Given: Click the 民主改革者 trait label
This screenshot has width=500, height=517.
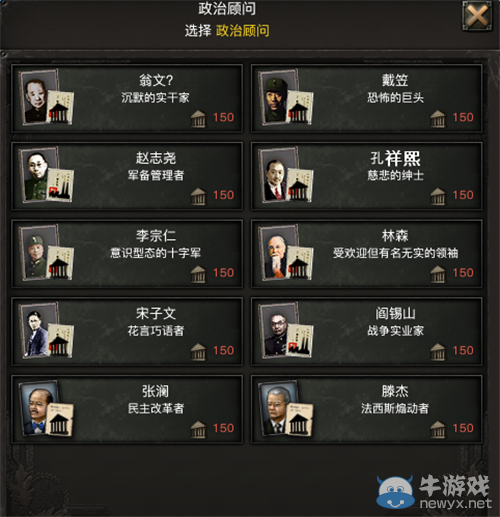Looking at the screenshot, I should (156, 408).
